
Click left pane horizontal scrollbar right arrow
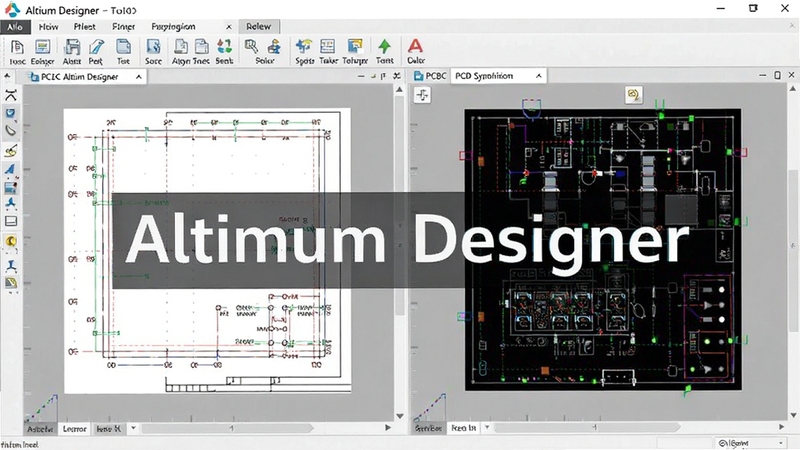click(388, 428)
